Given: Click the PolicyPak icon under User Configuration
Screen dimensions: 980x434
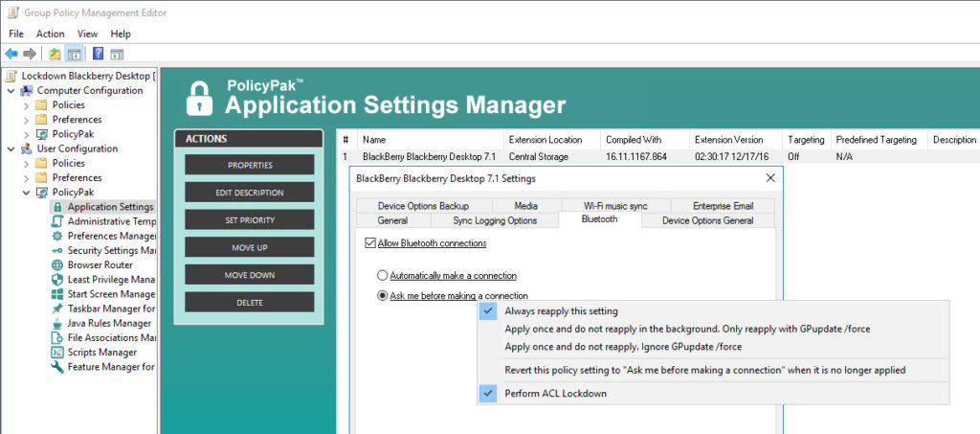Looking at the screenshot, I should point(41,192).
